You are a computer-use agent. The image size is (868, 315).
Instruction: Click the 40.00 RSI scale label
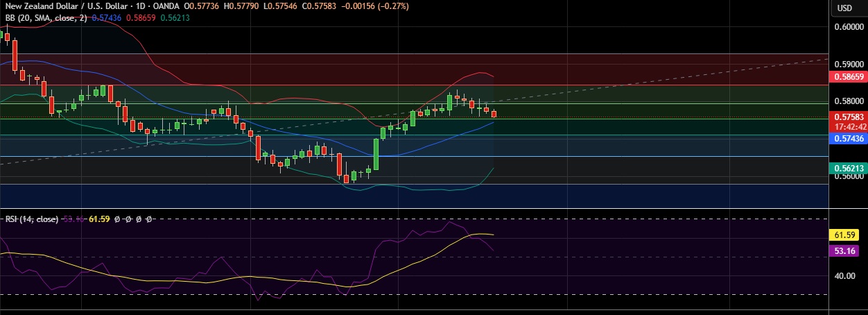pyautogui.click(x=844, y=276)
